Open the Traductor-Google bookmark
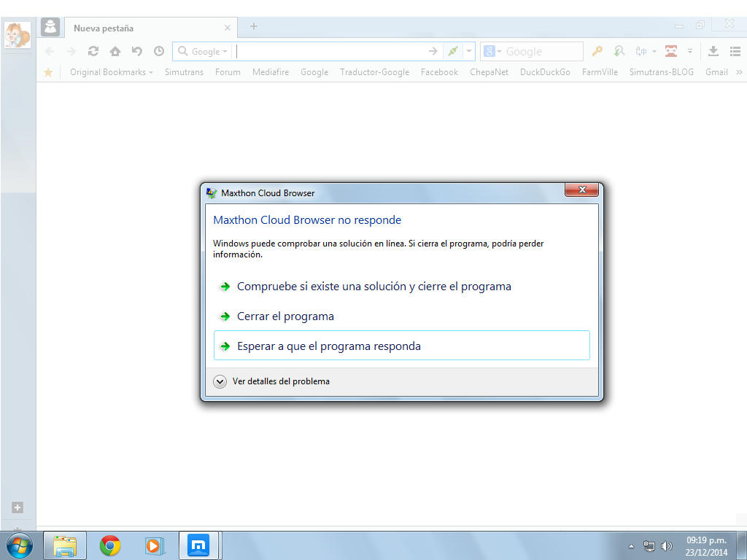Viewport: 747px width, 560px height. [x=374, y=72]
